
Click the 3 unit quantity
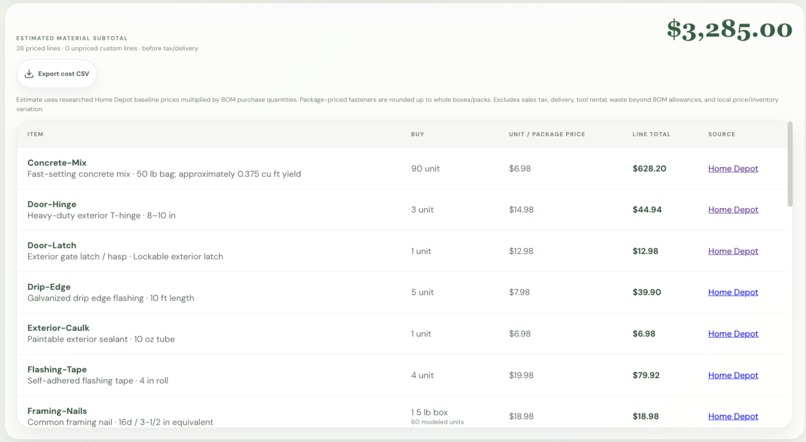[422, 210]
